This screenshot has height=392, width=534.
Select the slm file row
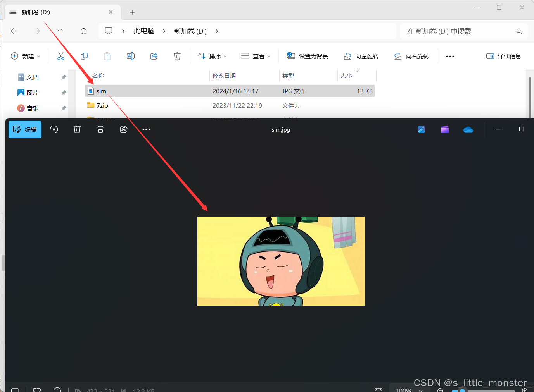pyautogui.click(x=230, y=91)
